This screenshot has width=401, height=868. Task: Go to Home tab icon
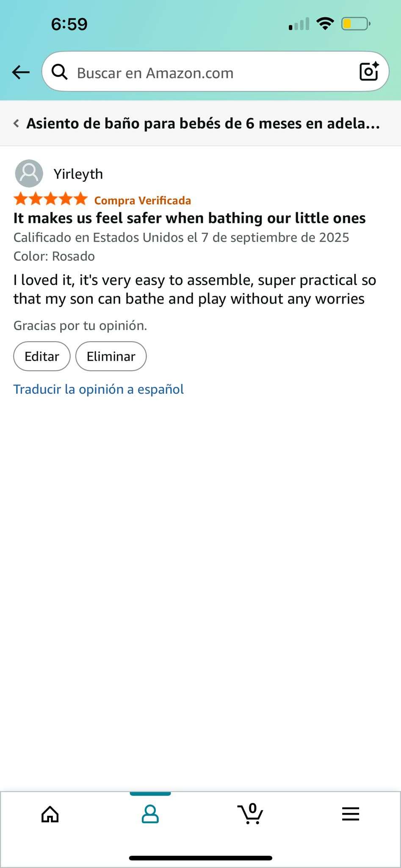[50, 814]
